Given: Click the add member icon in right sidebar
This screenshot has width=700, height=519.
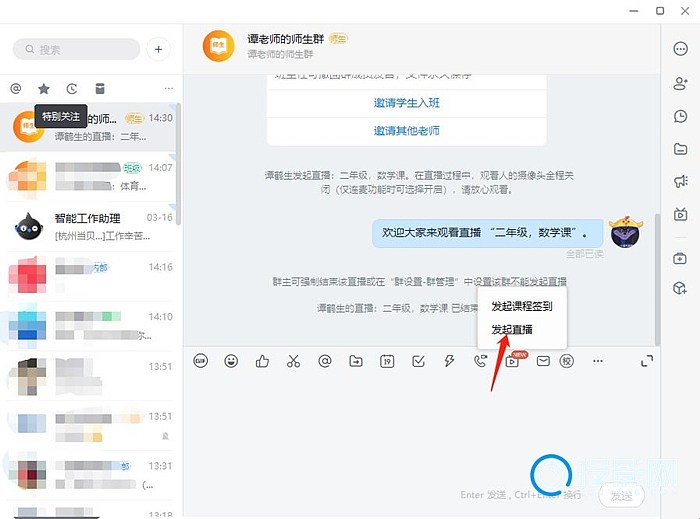Looking at the screenshot, I should tap(680, 83).
